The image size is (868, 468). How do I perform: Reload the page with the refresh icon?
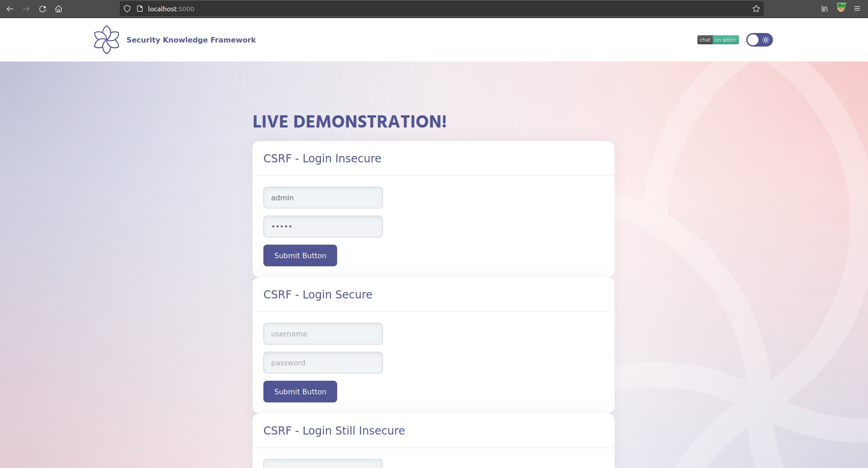coord(43,9)
